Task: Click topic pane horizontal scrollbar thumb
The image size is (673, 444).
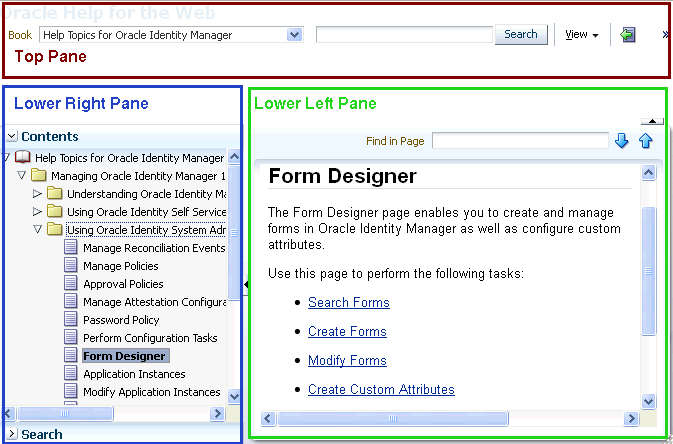Action: coord(393,418)
